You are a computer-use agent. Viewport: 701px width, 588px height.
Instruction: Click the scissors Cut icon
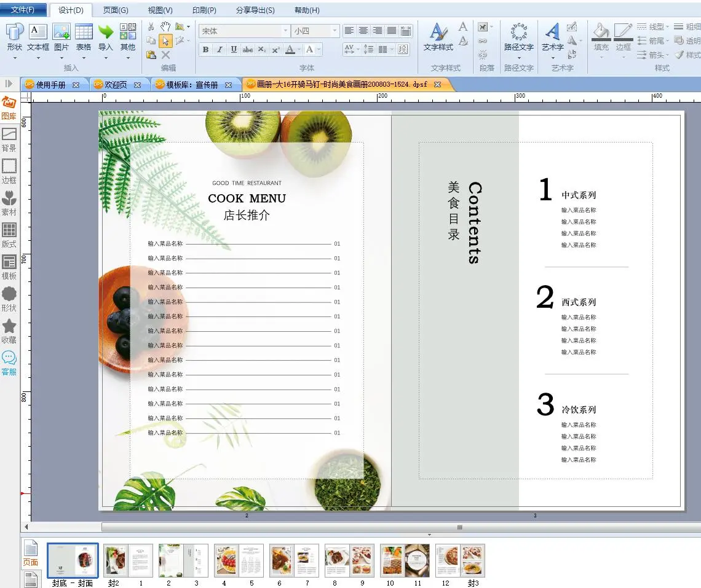[151, 27]
